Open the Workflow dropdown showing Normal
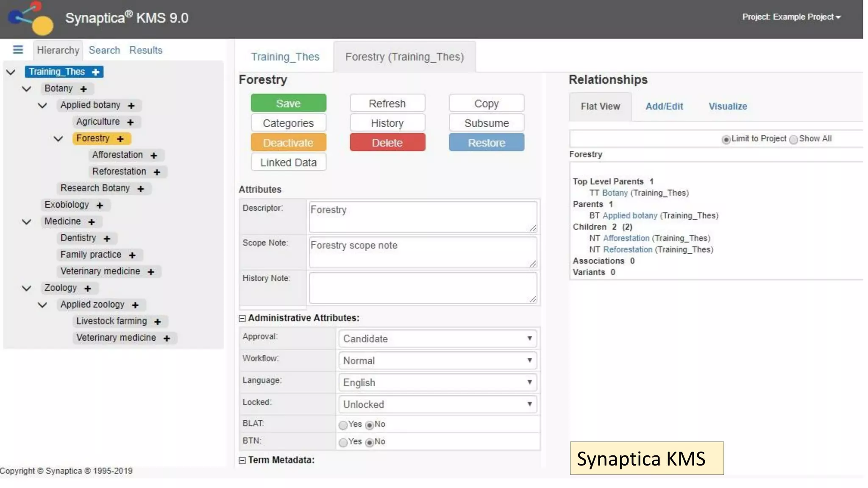The height and width of the screenshot is (488, 868). tap(437, 360)
